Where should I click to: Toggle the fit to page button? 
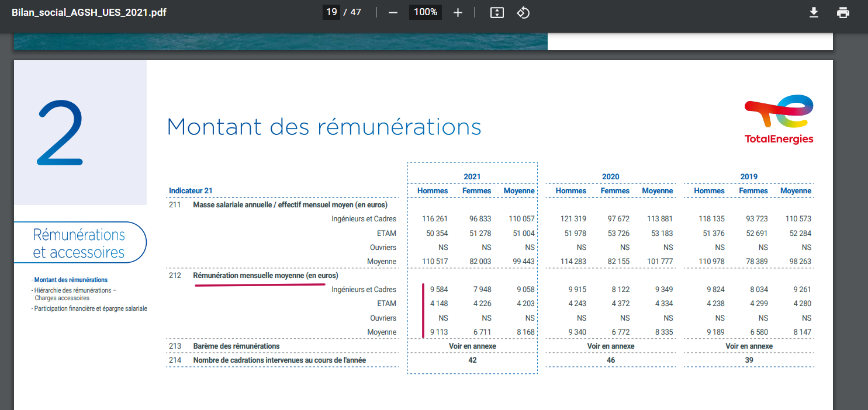pyautogui.click(x=496, y=12)
